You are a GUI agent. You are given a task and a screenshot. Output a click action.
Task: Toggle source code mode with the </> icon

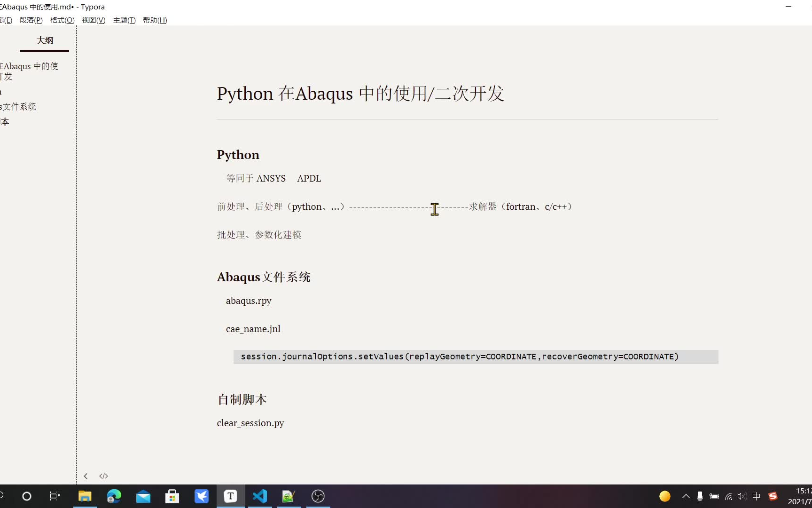click(103, 476)
